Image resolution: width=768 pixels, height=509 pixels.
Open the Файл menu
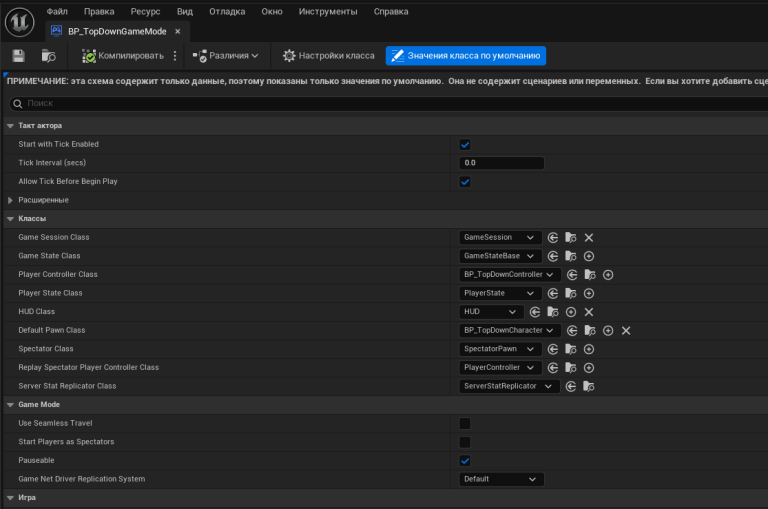tap(57, 11)
